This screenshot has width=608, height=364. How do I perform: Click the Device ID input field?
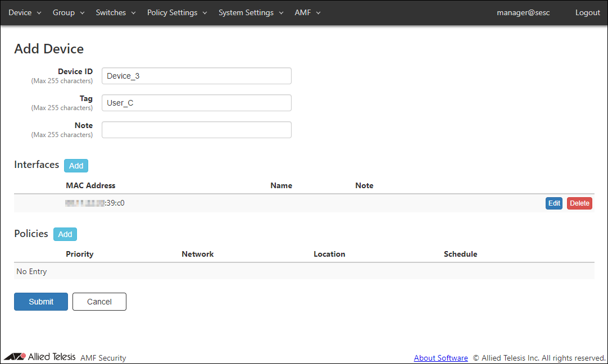[x=196, y=76]
